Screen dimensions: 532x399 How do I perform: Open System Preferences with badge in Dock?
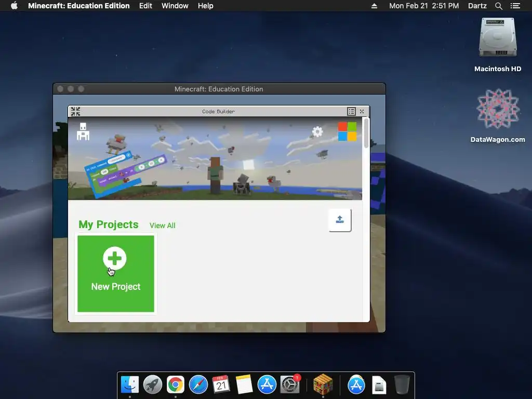290,384
